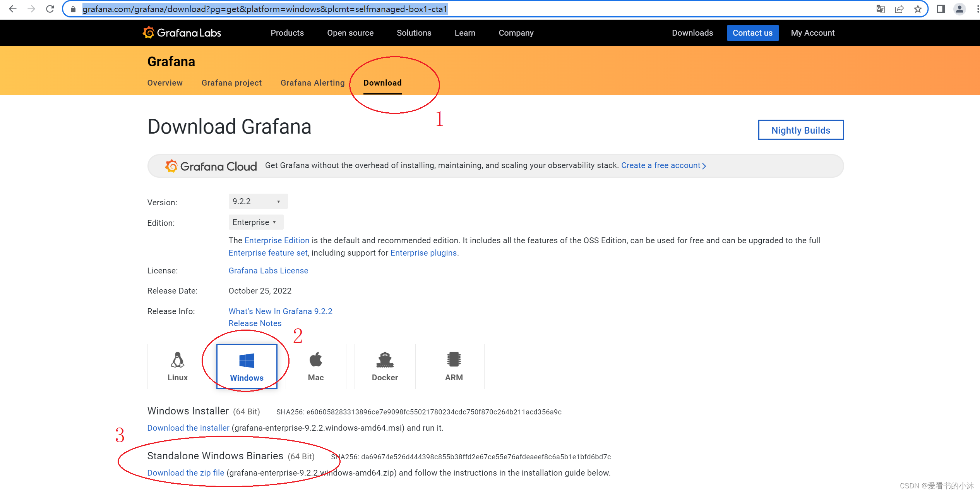Screen dimensions: 980x493
Task: Click the Grafana Cloud logo in banner
Action: [x=211, y=166]
